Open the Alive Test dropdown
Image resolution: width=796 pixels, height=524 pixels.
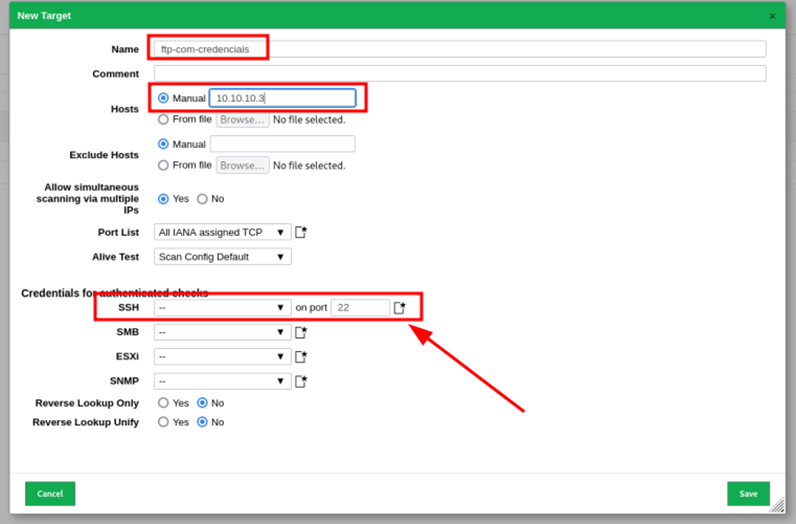coord(222,257)
